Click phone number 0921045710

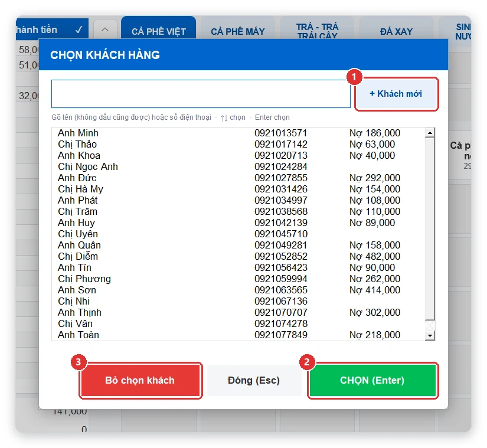(x=281, y=234)
